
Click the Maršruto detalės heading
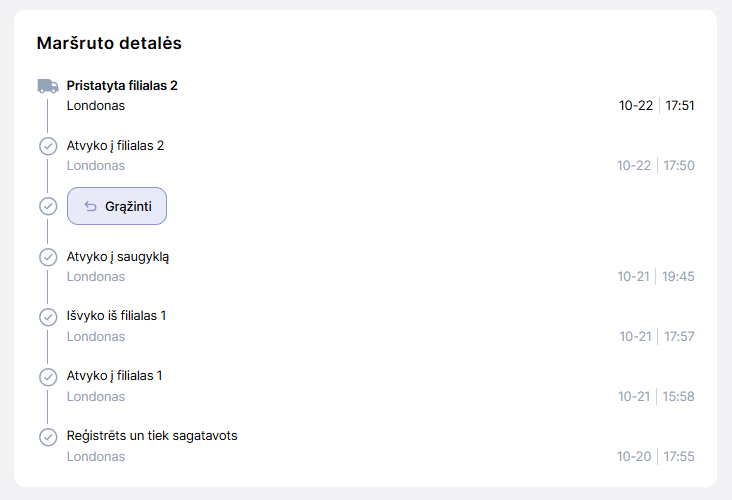click(x=109, y=43)
